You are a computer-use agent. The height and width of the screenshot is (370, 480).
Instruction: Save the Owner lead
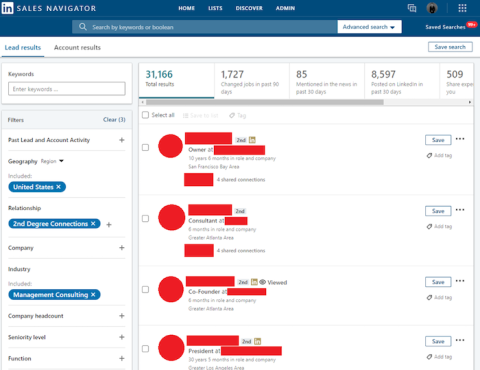[x=438, y=140]
